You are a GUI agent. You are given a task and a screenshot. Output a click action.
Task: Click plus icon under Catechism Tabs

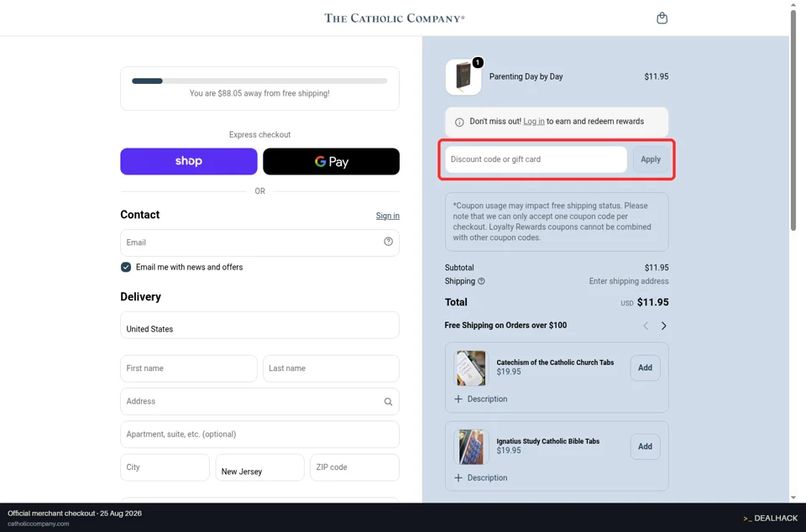point(458,399)
